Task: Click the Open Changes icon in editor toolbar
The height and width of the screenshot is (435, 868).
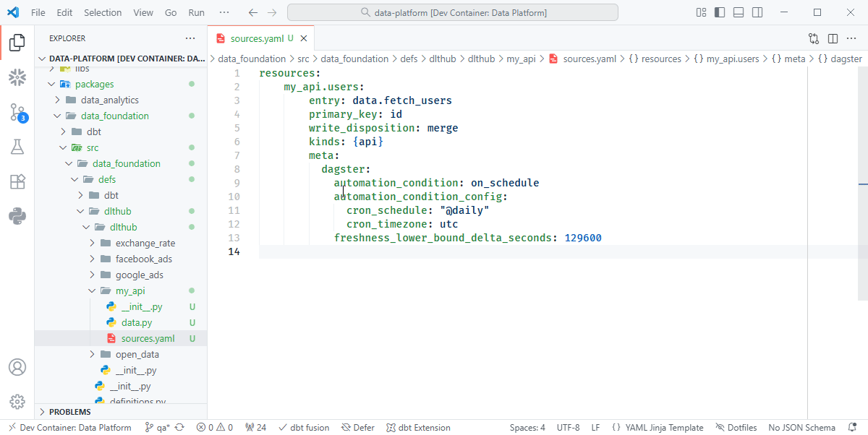Action: tap(813, 38)
